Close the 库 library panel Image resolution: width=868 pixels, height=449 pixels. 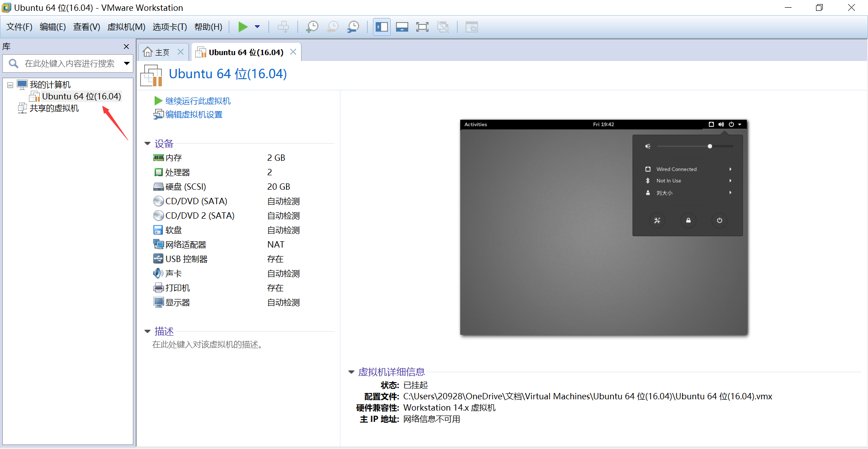click(x=126, y=47)
